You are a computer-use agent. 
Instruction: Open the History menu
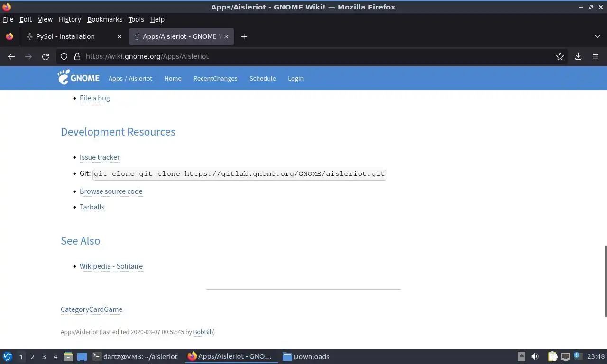point(70,19)
